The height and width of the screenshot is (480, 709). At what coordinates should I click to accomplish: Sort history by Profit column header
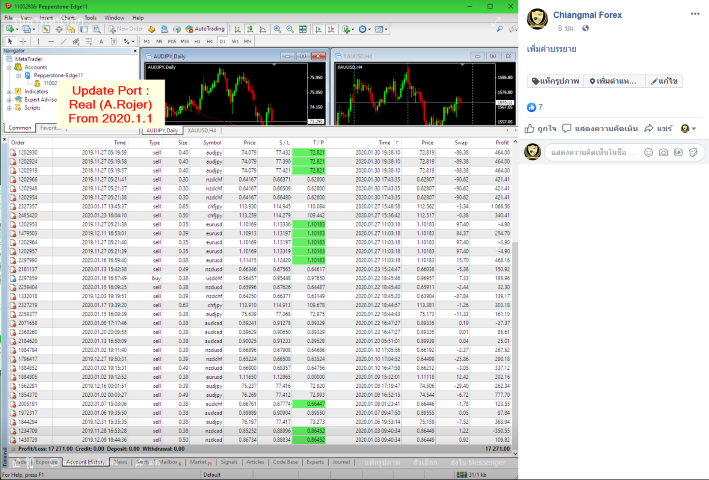(502, 142)
